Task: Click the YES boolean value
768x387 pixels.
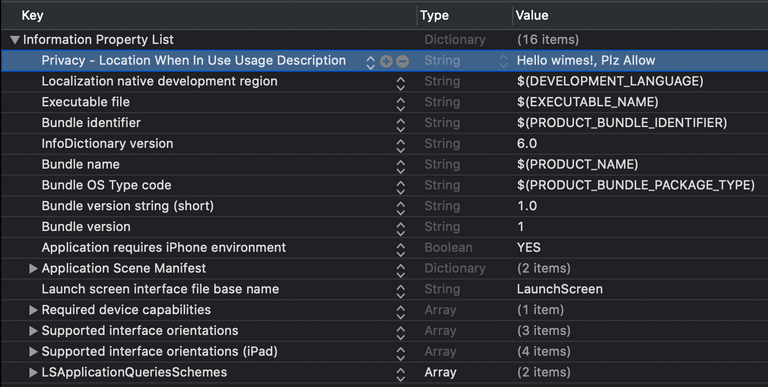Action: point(529,247)
